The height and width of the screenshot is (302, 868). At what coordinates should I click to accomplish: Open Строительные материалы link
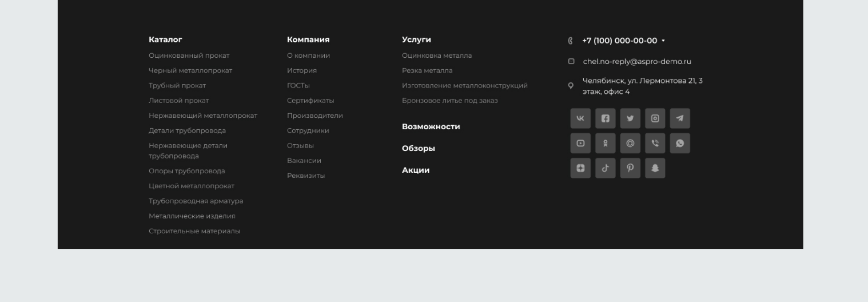[x=194, y=231]
